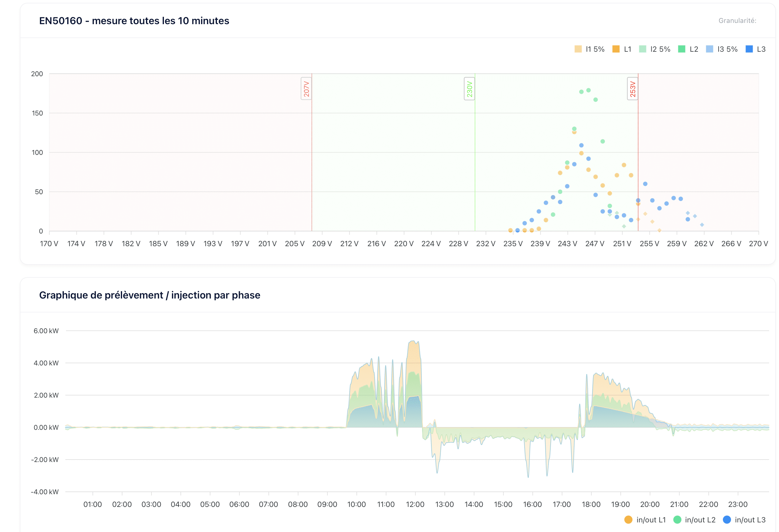Hide the L2 green legend series

[681, 49]
